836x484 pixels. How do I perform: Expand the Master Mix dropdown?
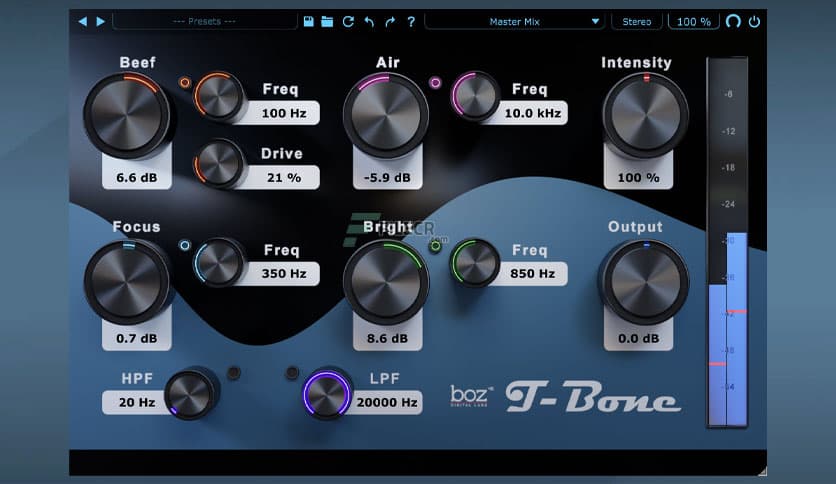coord(514,21)
